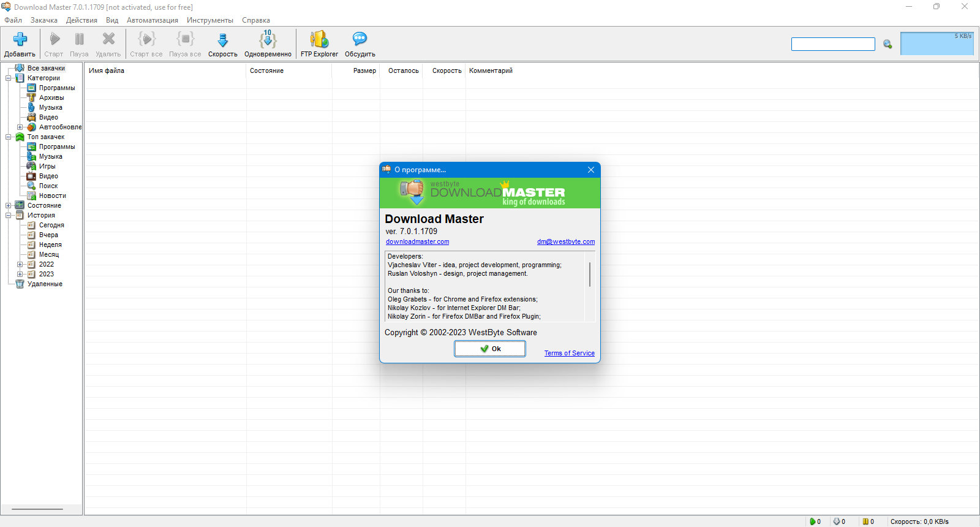Open the Вид menu
The height and width of the screenshot is (527, 980).
[x=112, y=20]
